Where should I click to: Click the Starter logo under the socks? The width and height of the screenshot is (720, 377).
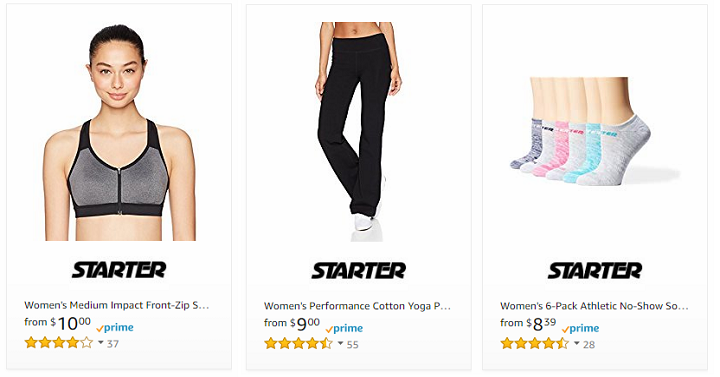[x=595, y=270]
